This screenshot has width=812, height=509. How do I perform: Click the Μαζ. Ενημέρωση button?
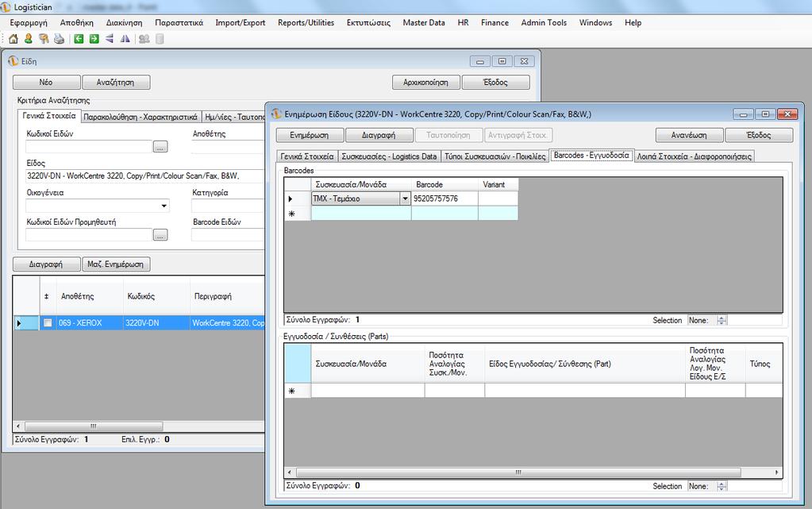point(115,264)
